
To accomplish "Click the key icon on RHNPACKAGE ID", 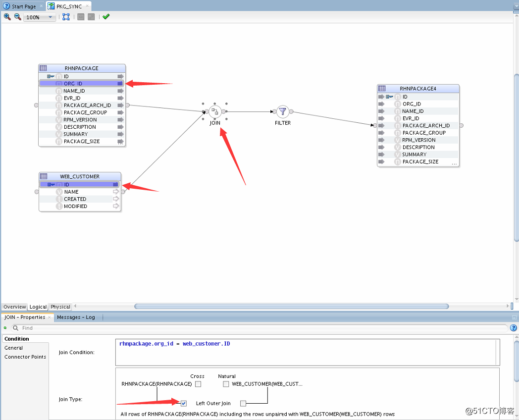I will (x=51, y=76).
